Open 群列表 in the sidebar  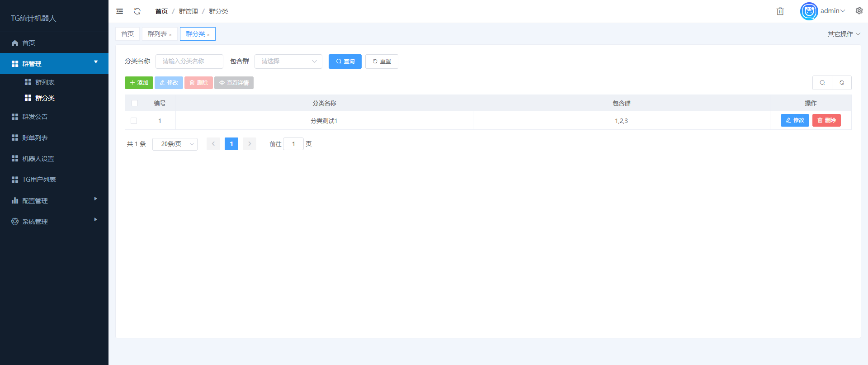(45, 82)
